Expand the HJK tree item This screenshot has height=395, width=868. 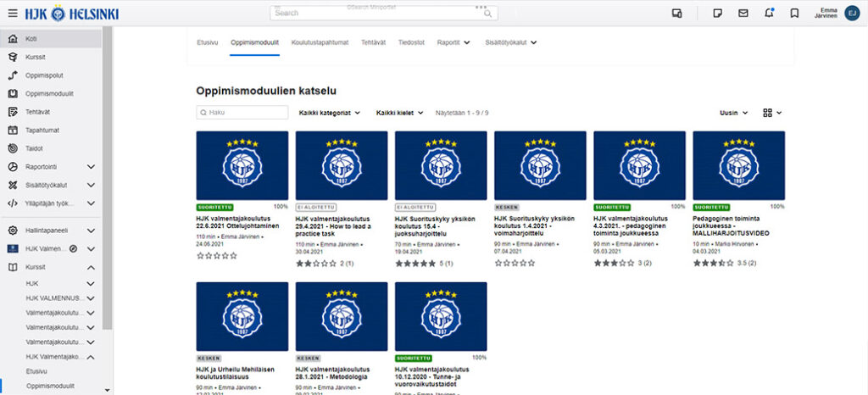coord(91,283)
